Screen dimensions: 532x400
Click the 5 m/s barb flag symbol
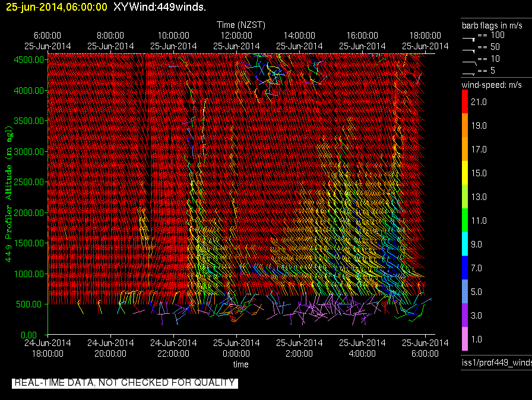(469, 74)
